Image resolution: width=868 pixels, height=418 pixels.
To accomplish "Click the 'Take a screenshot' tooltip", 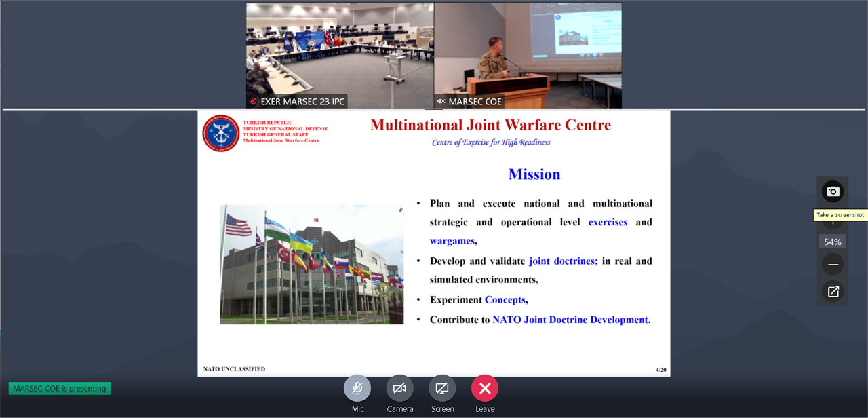I will 840,215.
